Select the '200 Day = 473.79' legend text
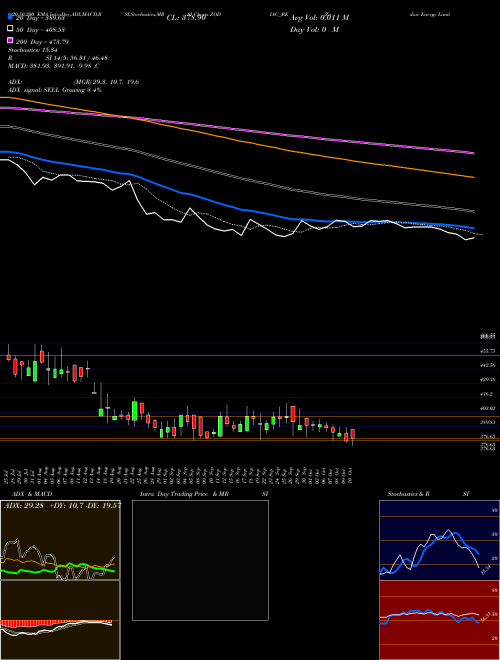The height and width of the screenshot is (660, 500). (x=42, y=42)
